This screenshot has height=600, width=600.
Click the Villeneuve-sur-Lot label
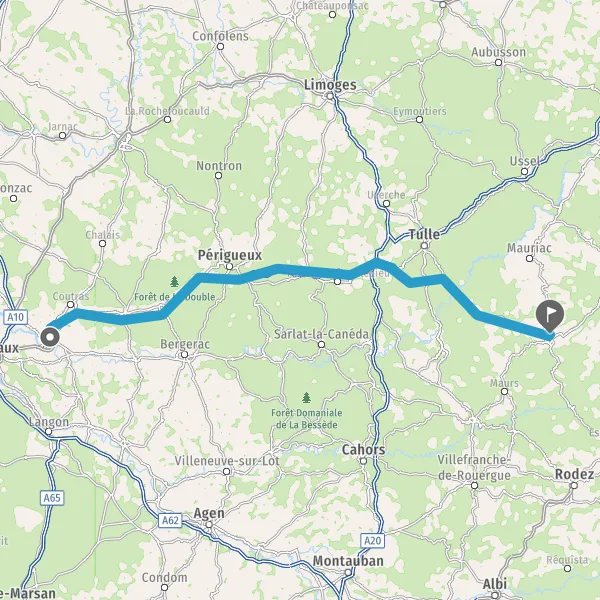click(x=227, y=461)
